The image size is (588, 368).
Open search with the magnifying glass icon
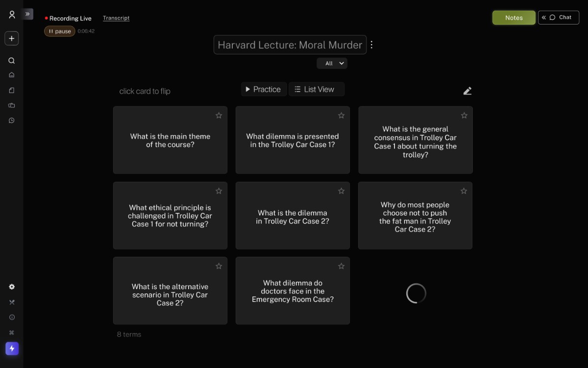[12, 61]
